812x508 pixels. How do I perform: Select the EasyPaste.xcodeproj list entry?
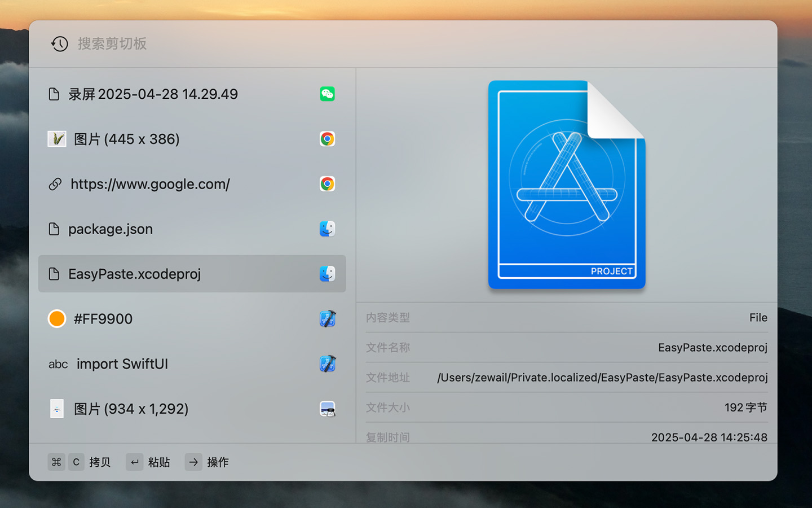click(192, 274)
